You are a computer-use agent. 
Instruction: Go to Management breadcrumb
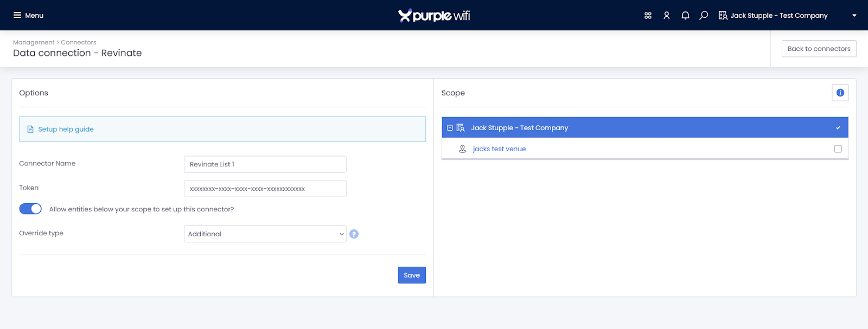click(x=34, y=42)
